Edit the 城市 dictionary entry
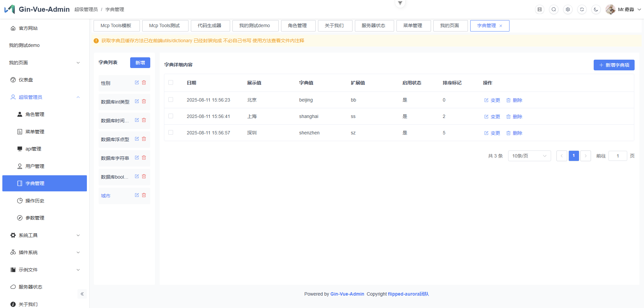 (x=137, y=195)
